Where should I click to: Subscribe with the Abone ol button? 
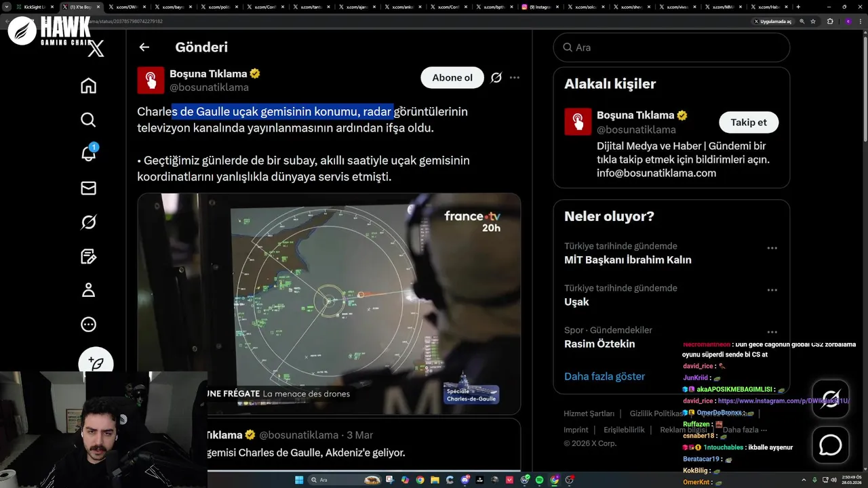click(x=452, y=78)
